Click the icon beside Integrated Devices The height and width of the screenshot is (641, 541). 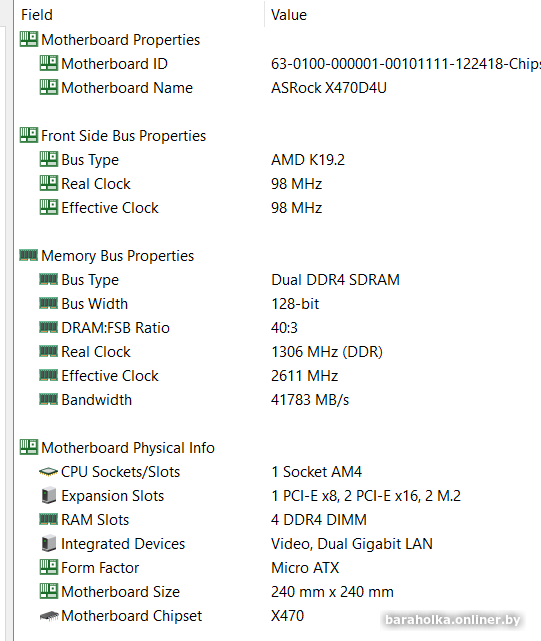coord(49,543)
